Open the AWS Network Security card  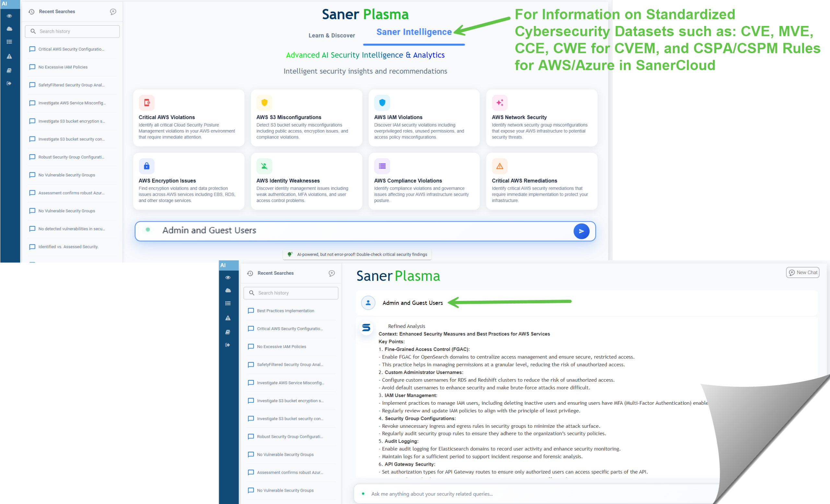pyautogui.click(x=541, y=118)
